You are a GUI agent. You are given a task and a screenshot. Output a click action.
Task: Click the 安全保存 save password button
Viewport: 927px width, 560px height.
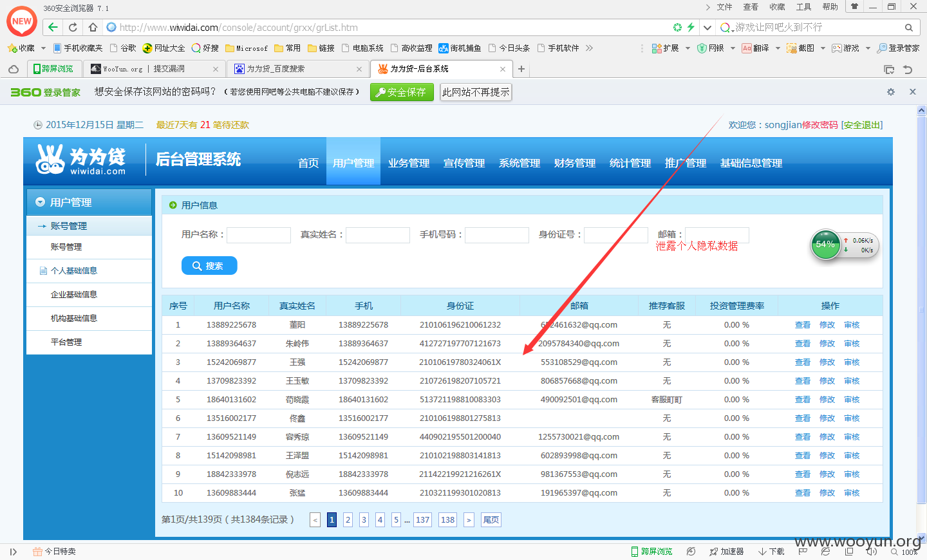coord(402,92)
